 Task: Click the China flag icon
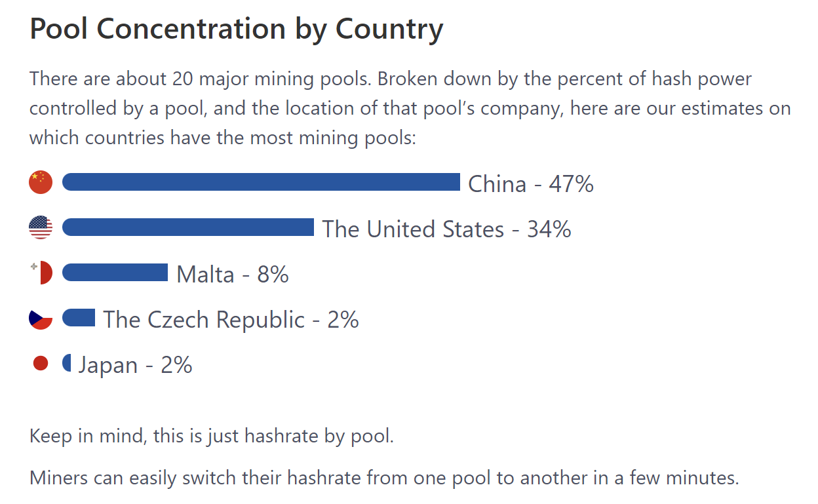(41, 182)
